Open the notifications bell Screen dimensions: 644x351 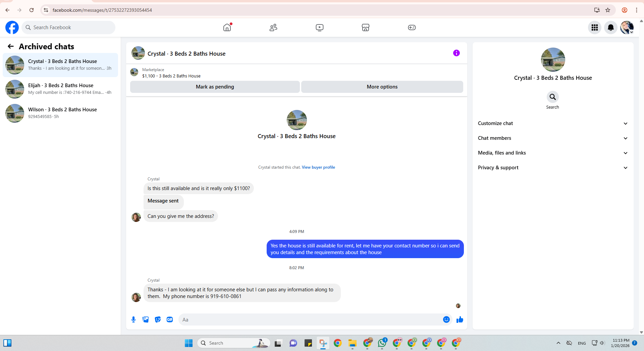(x=611, y=27)
